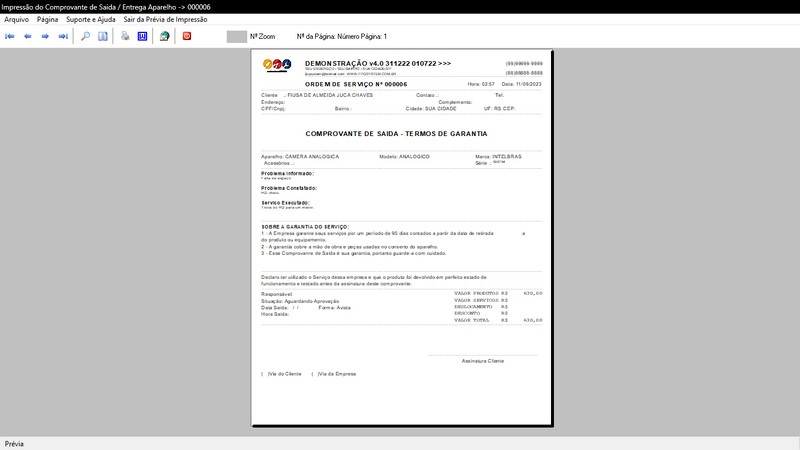Open the Suporte e Ajuda menu
The height and width of the screenshot is (450, 800).
pyautogui.click(x=91, y=19)
